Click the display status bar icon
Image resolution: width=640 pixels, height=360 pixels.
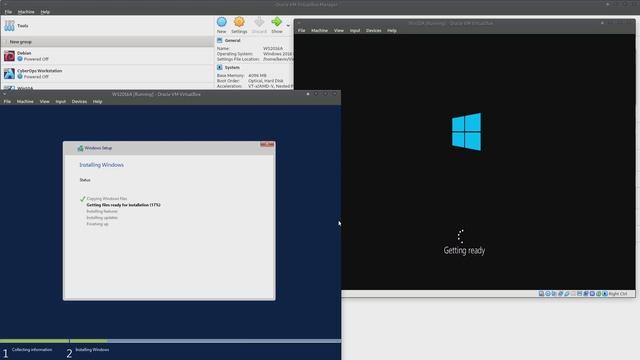pyautogui.click(x=580, y=293)
